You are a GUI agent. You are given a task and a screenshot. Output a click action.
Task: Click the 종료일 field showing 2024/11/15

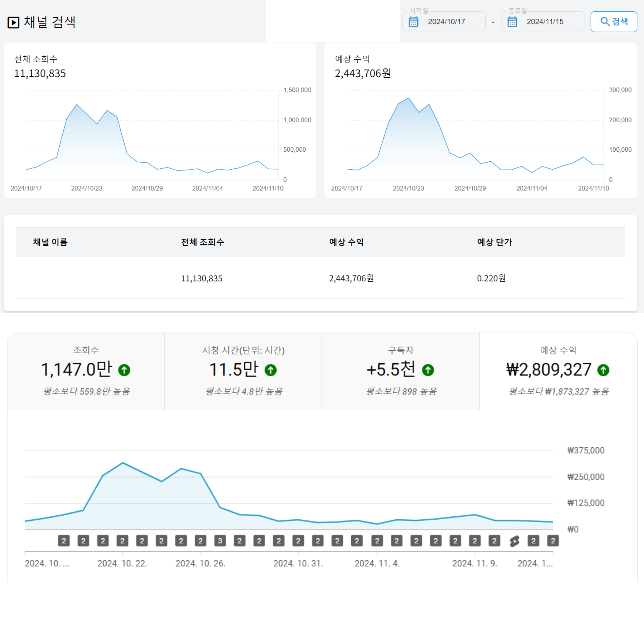[x=542, y=22]
